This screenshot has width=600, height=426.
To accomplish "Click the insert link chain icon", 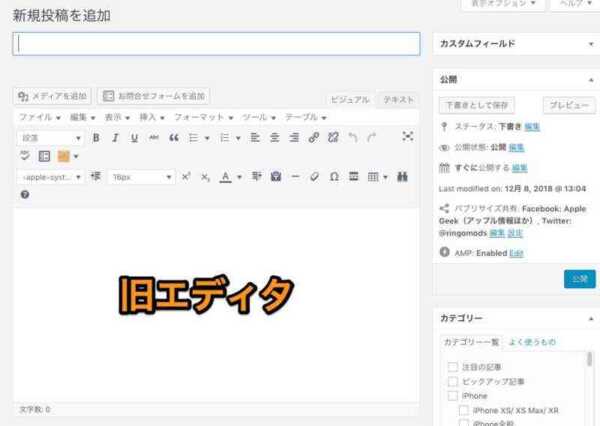I will [314, 137].
